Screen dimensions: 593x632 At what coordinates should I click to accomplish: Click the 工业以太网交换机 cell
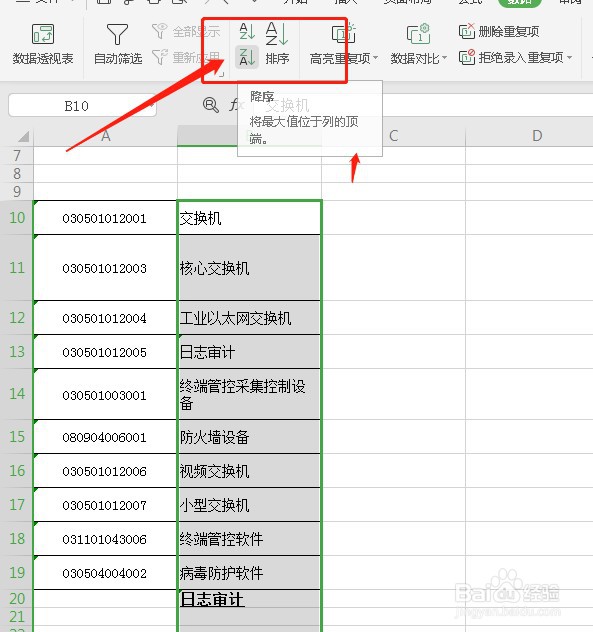249,318
